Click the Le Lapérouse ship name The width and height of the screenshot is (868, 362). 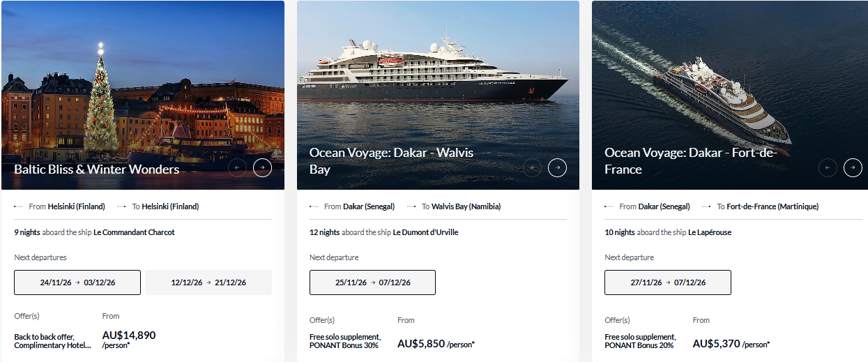click(x=710, y=232)
